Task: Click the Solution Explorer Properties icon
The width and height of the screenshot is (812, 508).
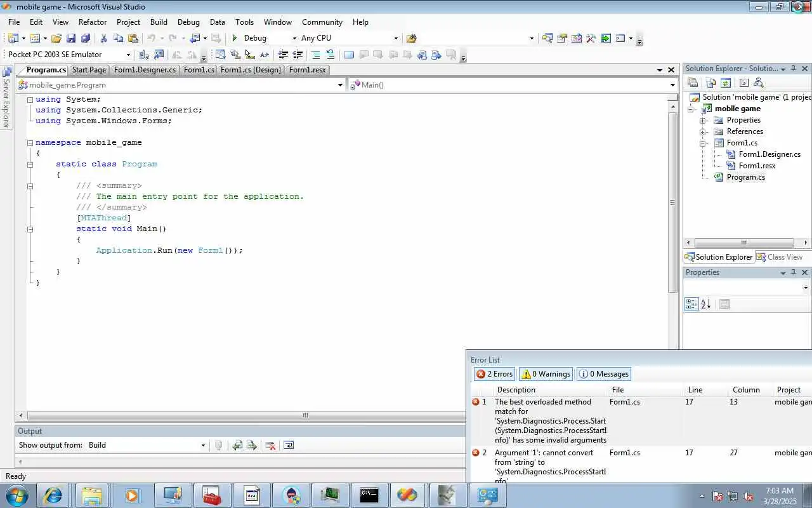Action: 693,83
